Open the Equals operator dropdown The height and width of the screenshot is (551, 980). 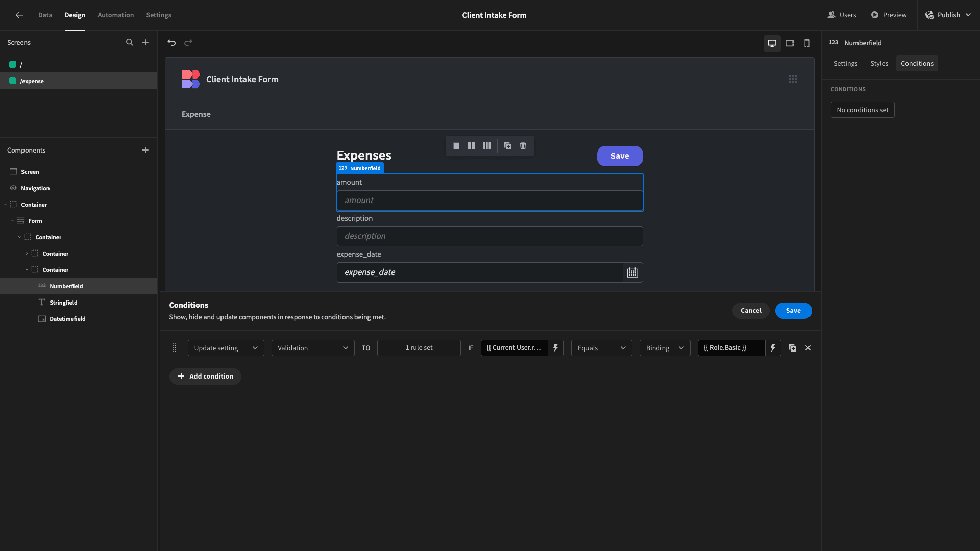[602, 348]
